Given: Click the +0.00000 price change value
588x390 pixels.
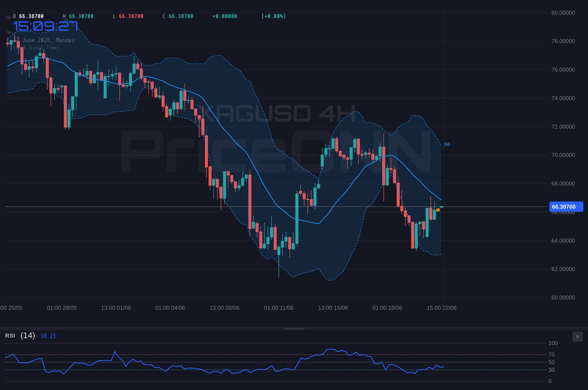Looking at the screenshot, I should [x=225, y=16].
